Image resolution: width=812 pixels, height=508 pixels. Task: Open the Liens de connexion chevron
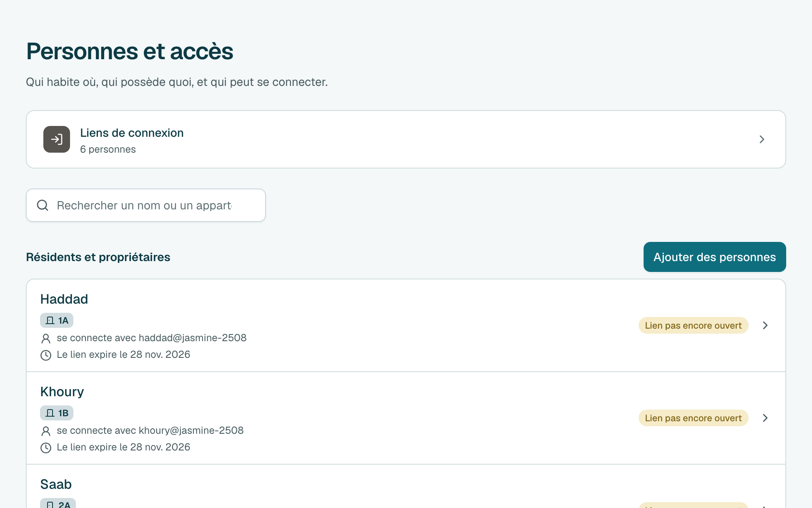(x=762, y=139)
